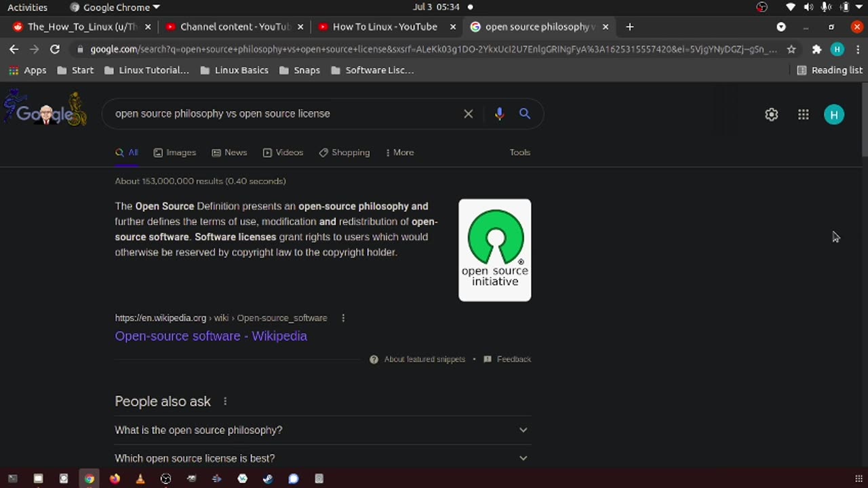Switch to News results
Screen dimensions: 868x488
[x=229, y=152]
